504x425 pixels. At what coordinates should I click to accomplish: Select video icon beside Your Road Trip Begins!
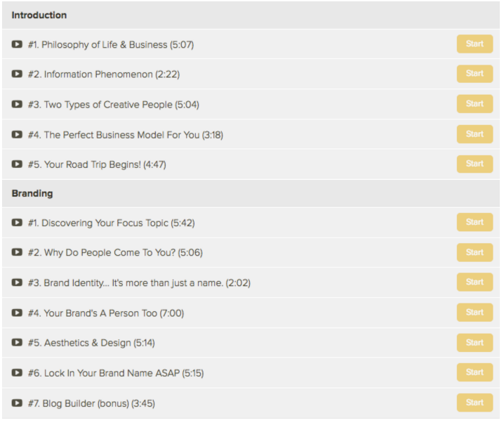(x=17, y=164)
